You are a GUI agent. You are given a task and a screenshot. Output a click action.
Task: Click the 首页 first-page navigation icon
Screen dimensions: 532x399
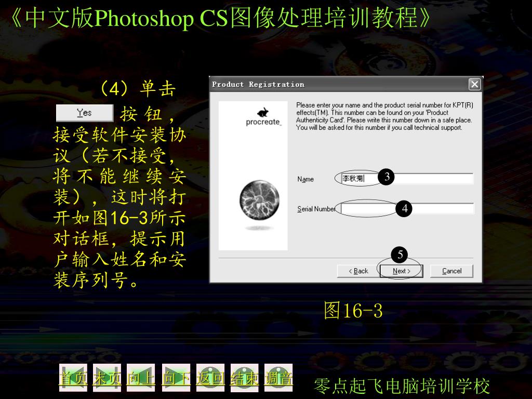click(x=73, y=378)
